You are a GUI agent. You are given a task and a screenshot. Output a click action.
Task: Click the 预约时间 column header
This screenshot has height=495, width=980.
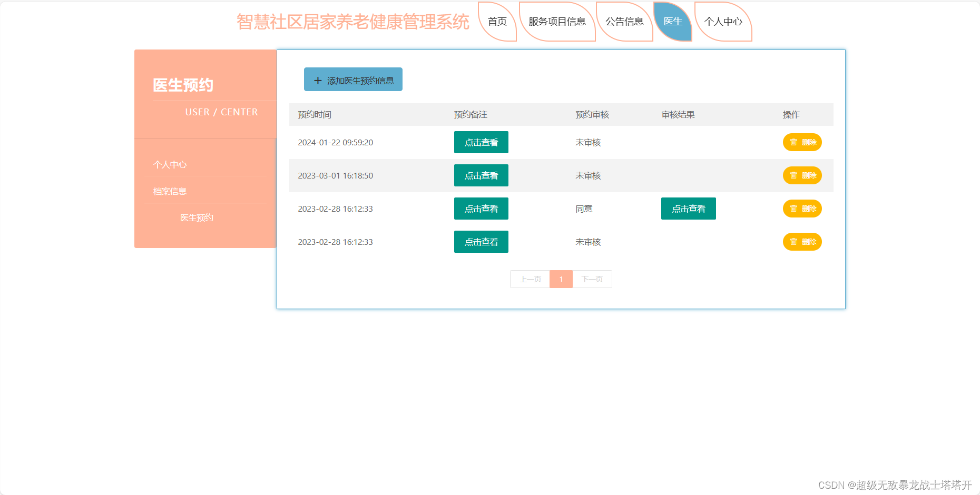click(x=315, y=114)
